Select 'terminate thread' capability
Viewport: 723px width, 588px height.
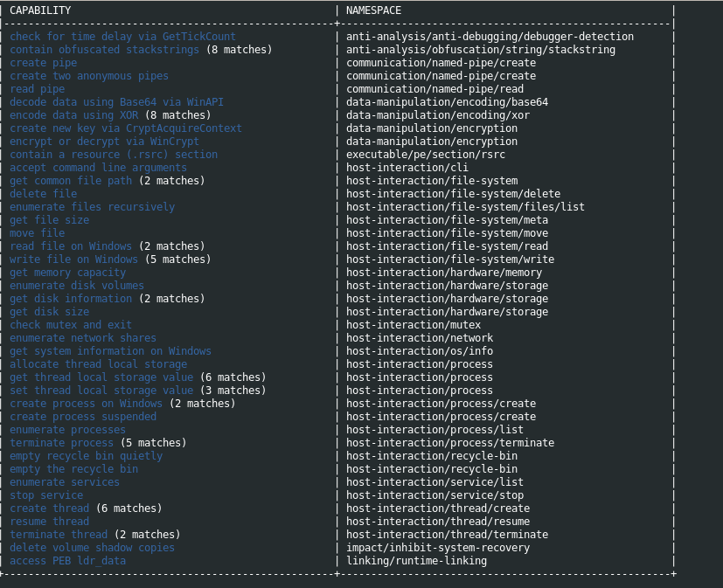[x=59, y=534]
